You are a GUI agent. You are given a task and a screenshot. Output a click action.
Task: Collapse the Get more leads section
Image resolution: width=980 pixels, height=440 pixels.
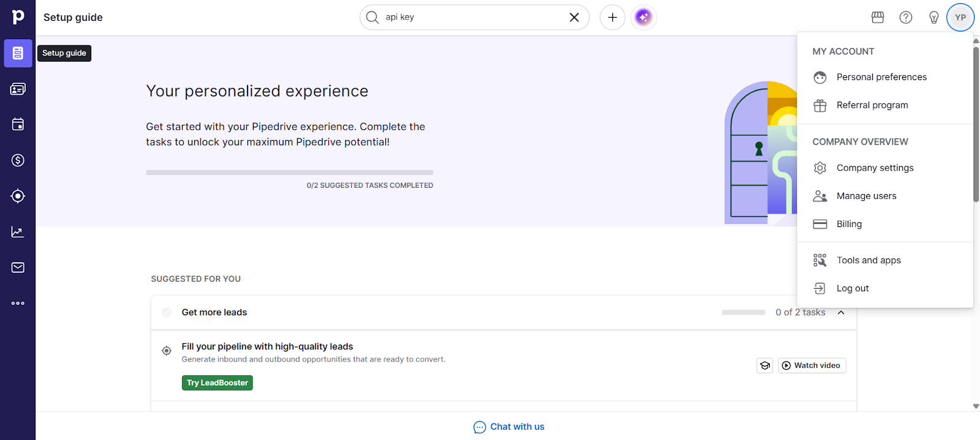coord(841,313)
